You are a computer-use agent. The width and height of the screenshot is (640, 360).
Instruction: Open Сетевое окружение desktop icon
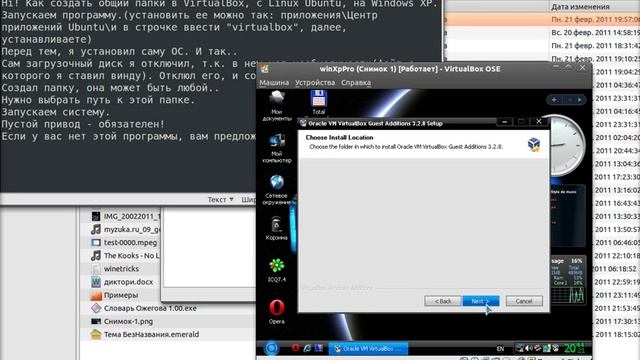[x=276, y=190]
